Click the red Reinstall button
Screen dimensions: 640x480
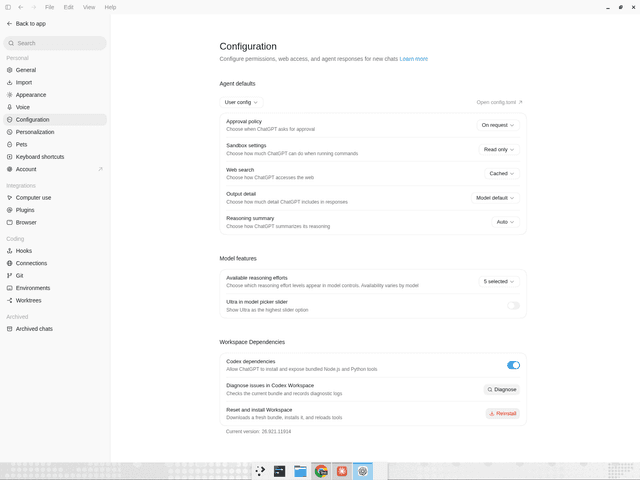click(x=502, y=414)
